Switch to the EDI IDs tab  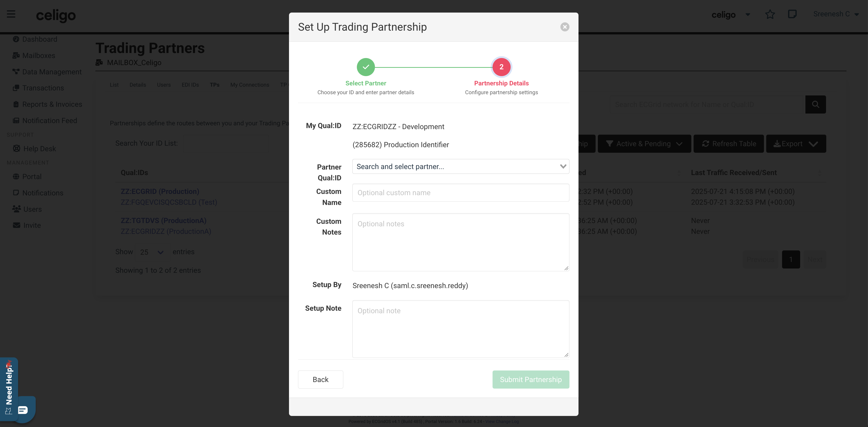(x=190, y=85)
